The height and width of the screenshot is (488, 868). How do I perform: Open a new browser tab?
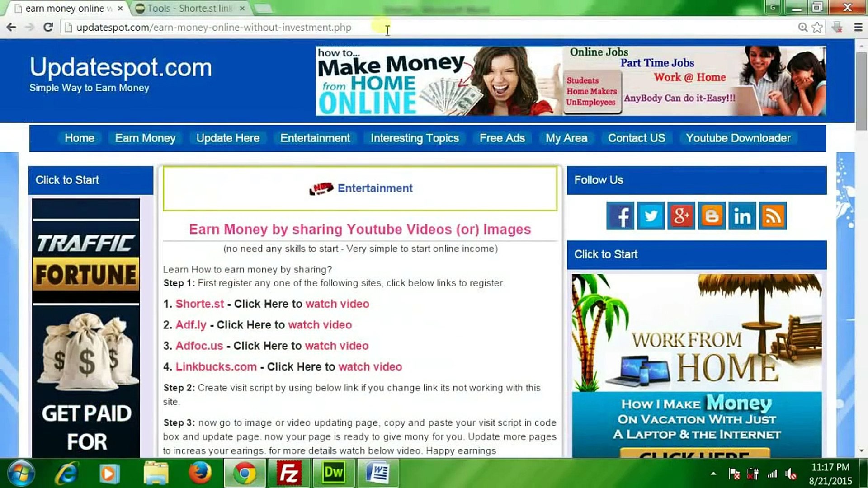click(263, 9)
